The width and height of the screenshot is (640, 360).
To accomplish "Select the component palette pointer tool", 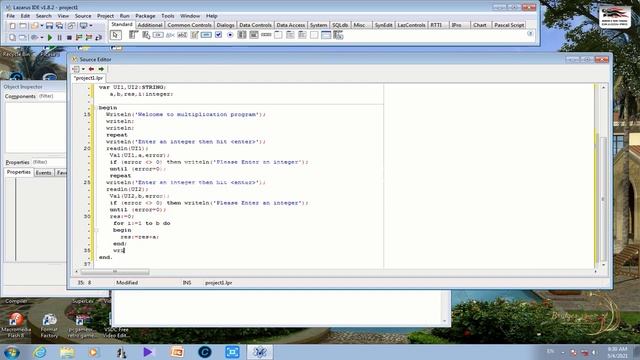I will tap(116, 35).
